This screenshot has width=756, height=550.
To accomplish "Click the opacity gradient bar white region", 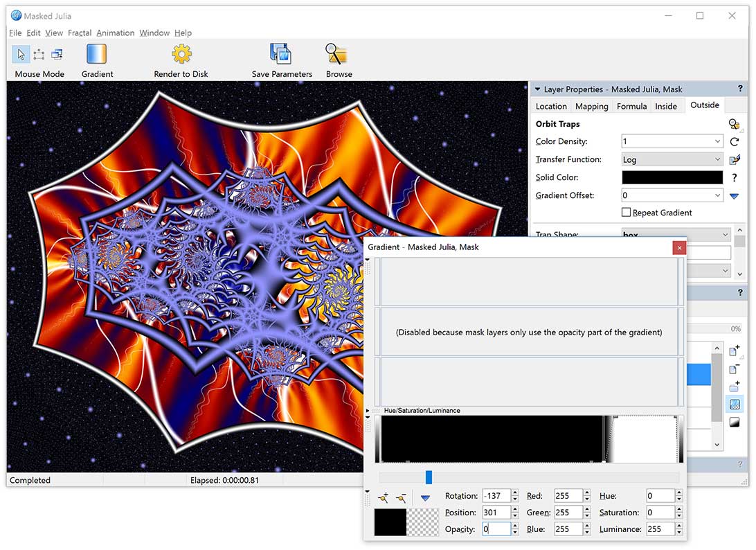I will pyautogui.click(x=644, y=439).
